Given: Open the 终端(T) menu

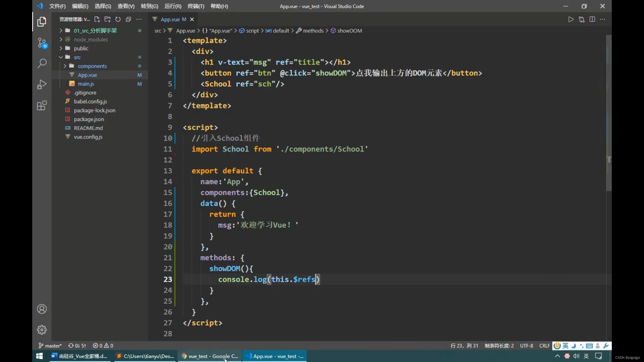Looking at the screenshot, I should [196, 6].
